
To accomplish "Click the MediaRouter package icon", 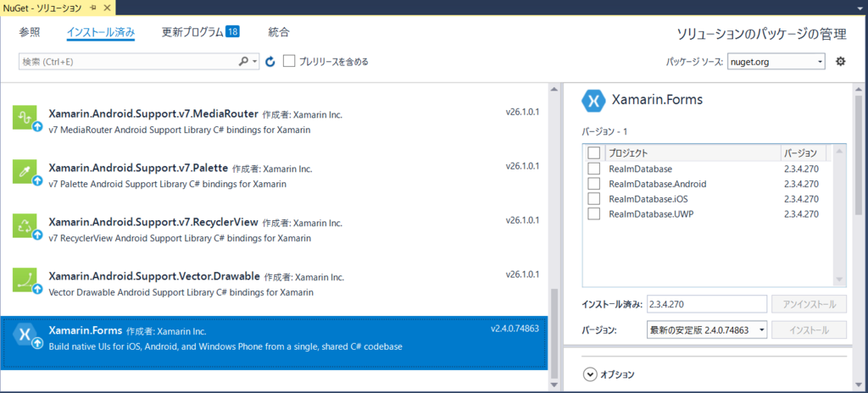I will point(25,118).
